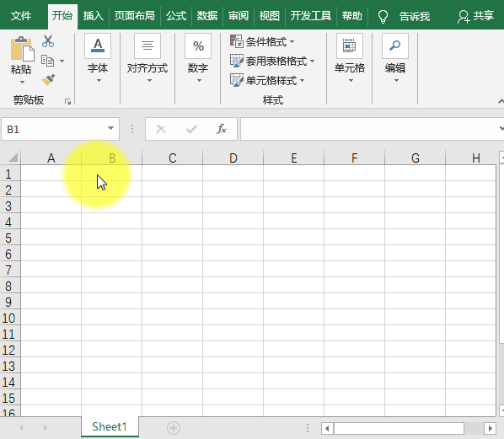Expand the Copy dropdown arrow
The image size is (504, 439).
pyautogui.click(x=62, y=61)
